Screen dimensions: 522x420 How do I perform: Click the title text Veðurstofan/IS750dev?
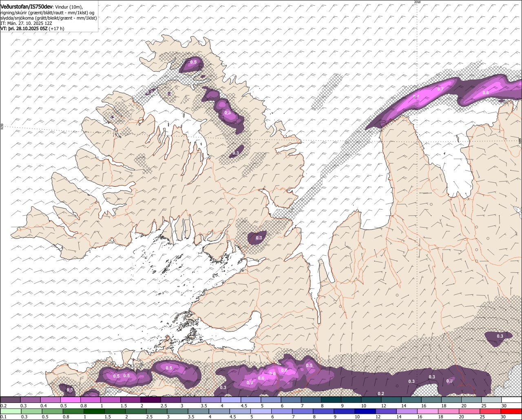27,7
